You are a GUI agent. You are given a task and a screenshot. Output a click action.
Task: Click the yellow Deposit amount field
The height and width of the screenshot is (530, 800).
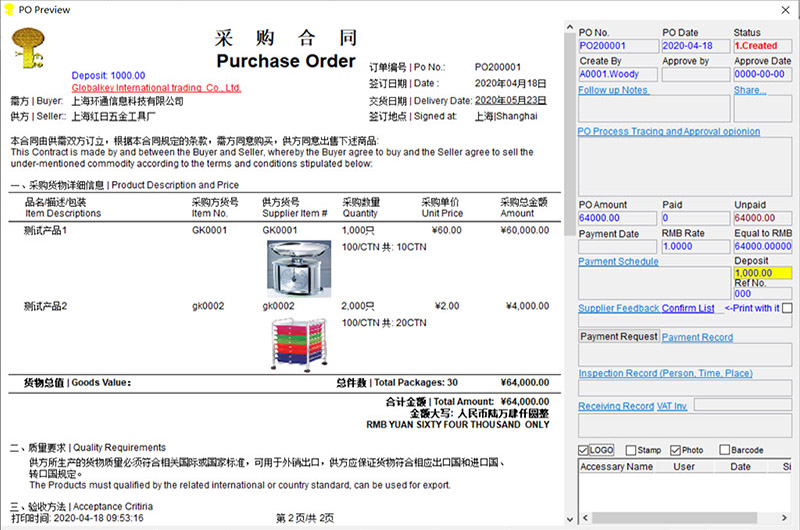pyautogui.click(x=762, y=273)
